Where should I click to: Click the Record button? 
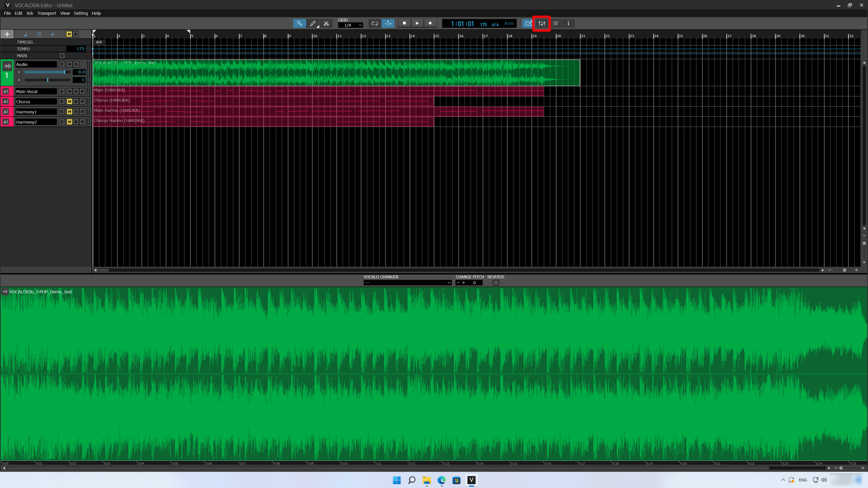430,23
